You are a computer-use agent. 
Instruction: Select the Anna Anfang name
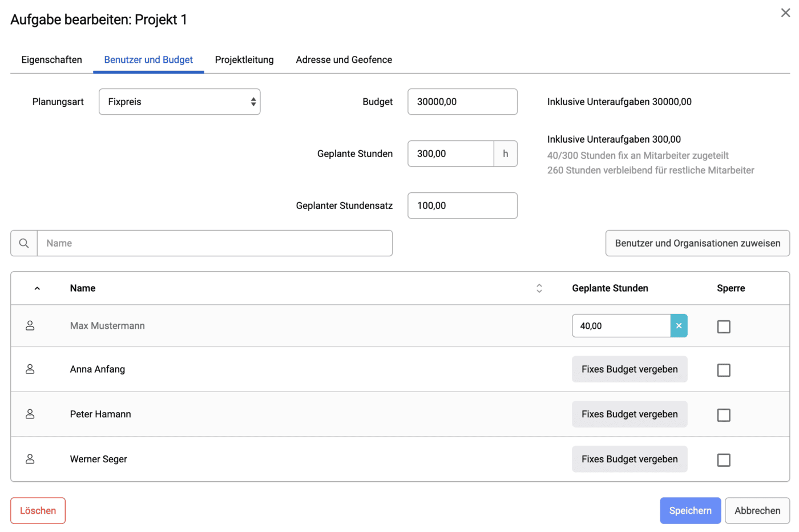coord(98,369)
